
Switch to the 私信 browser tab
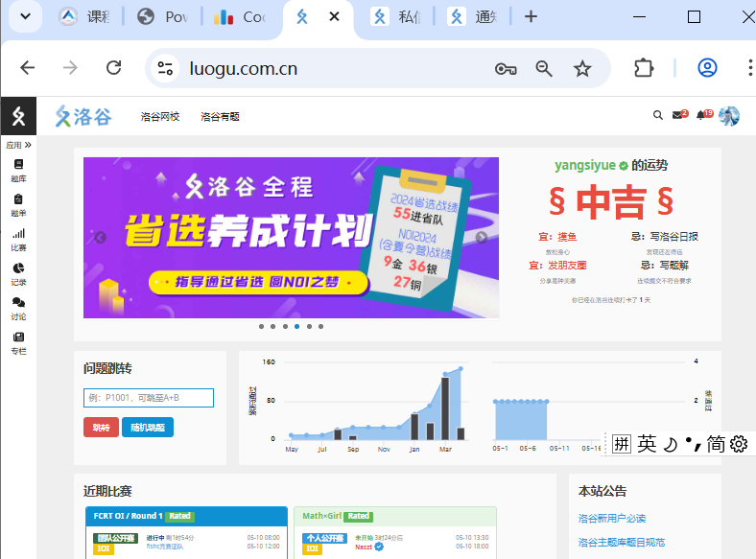pos(395,17)
